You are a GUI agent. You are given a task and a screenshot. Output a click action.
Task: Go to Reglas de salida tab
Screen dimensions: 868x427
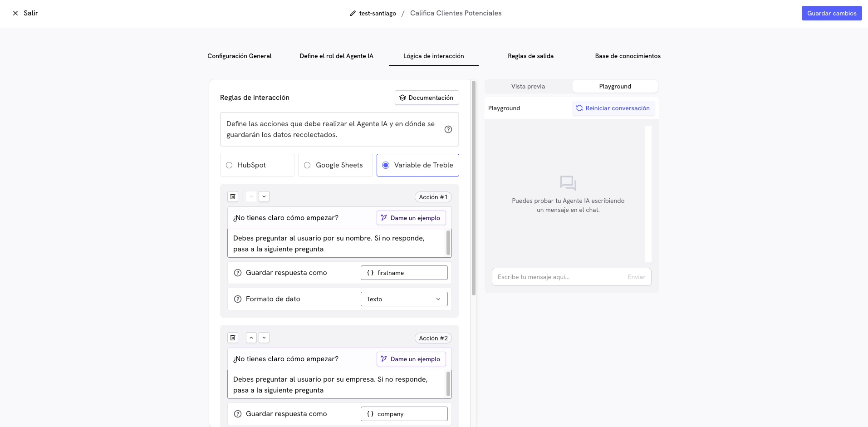[x=531, y=56]
